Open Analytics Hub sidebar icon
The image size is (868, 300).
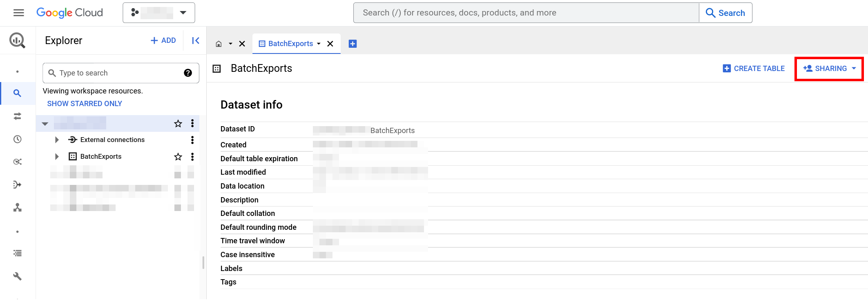click(x=17, y=162)
